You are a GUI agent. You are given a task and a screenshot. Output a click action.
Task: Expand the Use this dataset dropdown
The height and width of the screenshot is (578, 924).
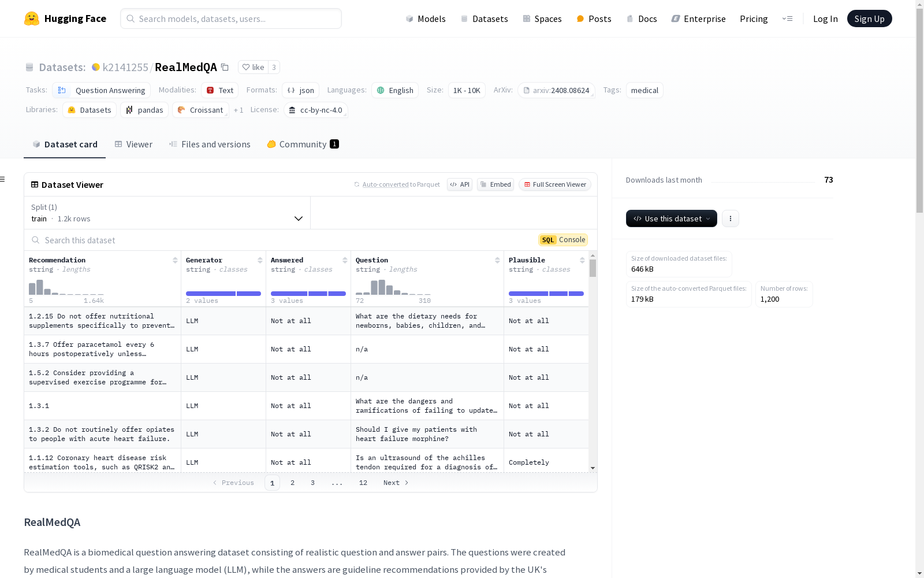pyautogui.click(x=672, y=218)
